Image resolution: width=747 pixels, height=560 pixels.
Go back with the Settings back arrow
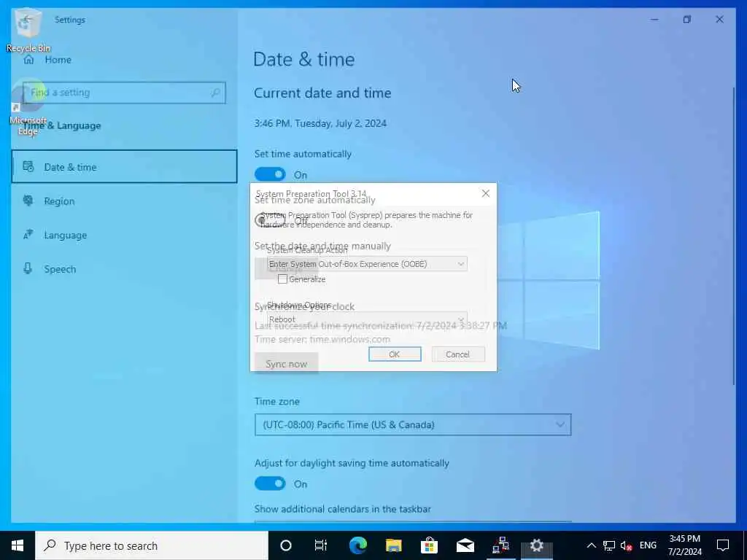27,20
